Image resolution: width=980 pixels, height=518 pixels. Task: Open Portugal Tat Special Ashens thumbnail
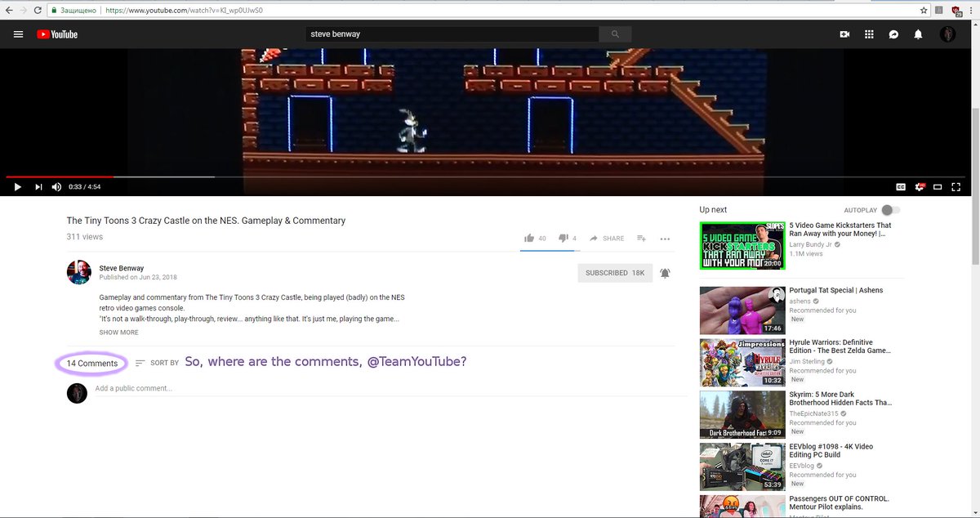coord(742,310)
